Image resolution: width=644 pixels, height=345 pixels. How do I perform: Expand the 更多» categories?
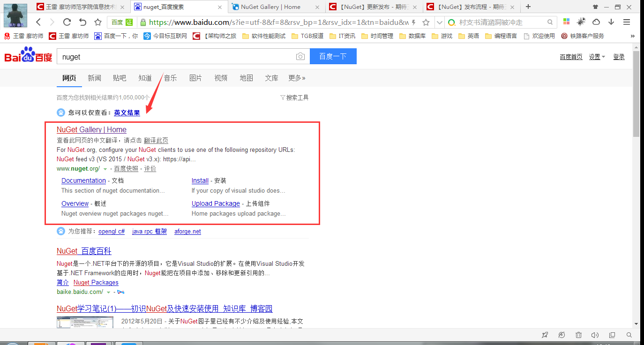click(297, 78)
